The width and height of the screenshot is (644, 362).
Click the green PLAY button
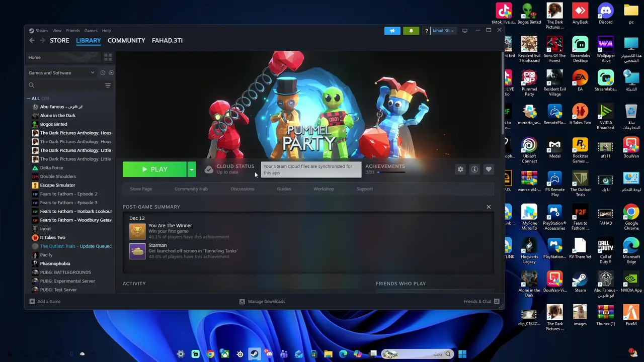pyautogui.click(x=154, y=169)
